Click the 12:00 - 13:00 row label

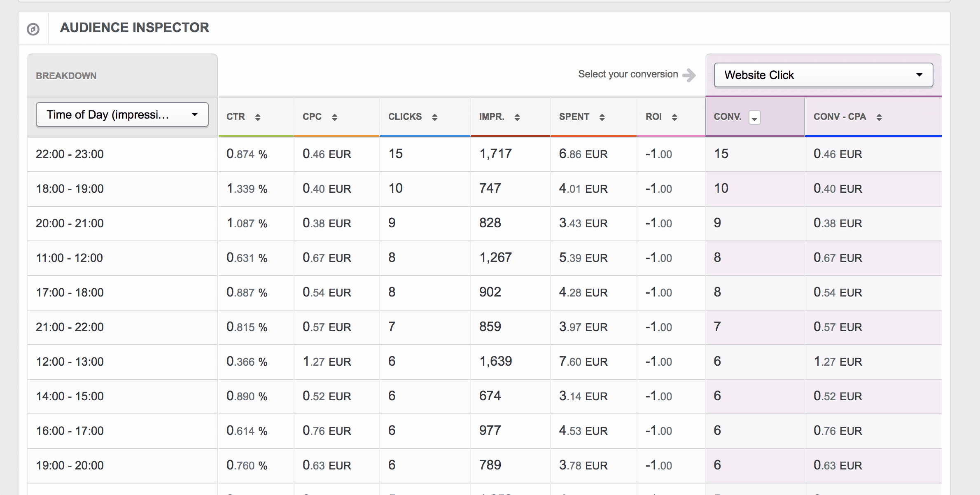point(70,362)
